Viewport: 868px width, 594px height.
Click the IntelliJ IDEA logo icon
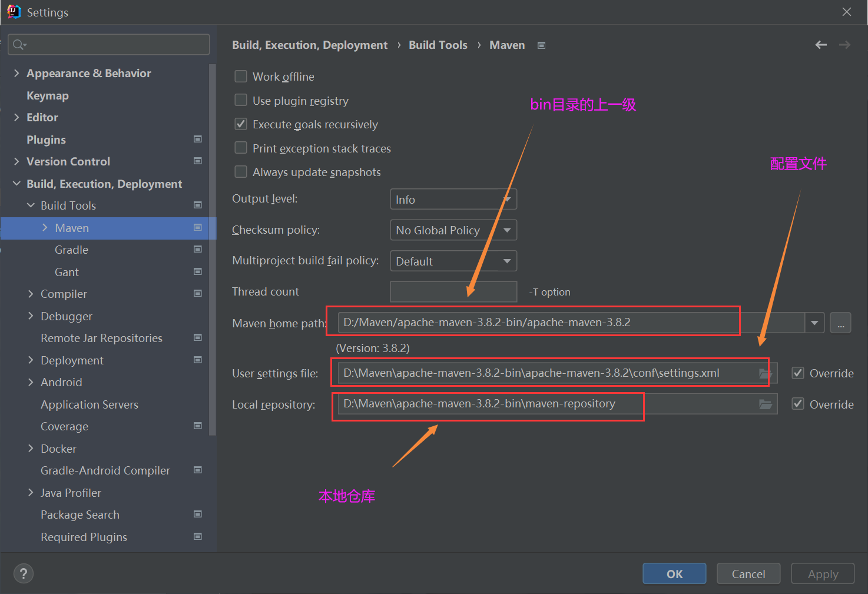[14, 12]
